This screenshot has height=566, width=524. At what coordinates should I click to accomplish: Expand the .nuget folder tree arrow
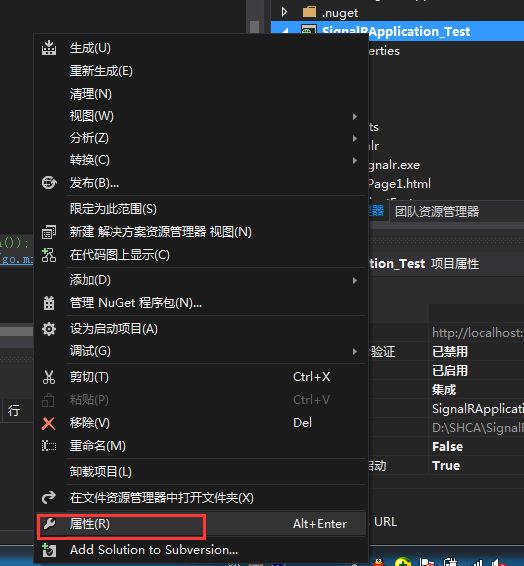click(x=284, y=12)
